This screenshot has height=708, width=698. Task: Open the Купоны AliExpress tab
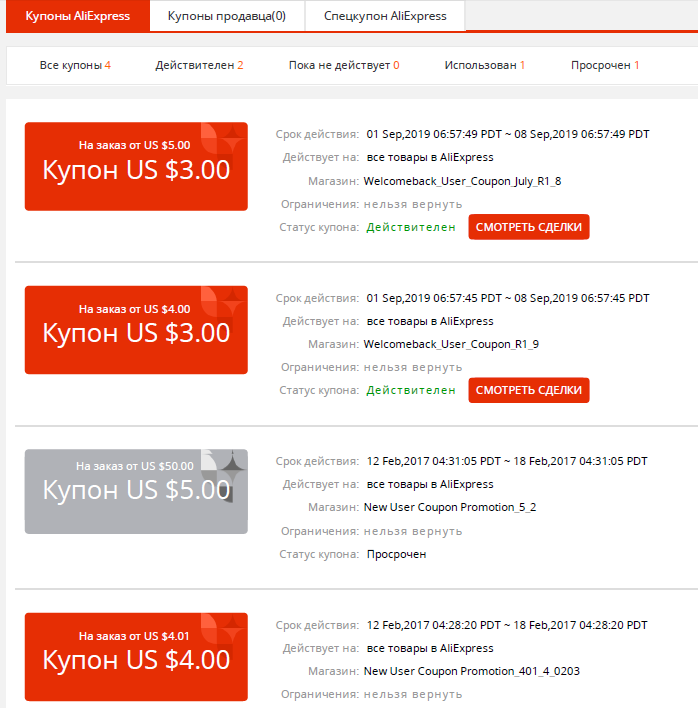coord(78,16)
